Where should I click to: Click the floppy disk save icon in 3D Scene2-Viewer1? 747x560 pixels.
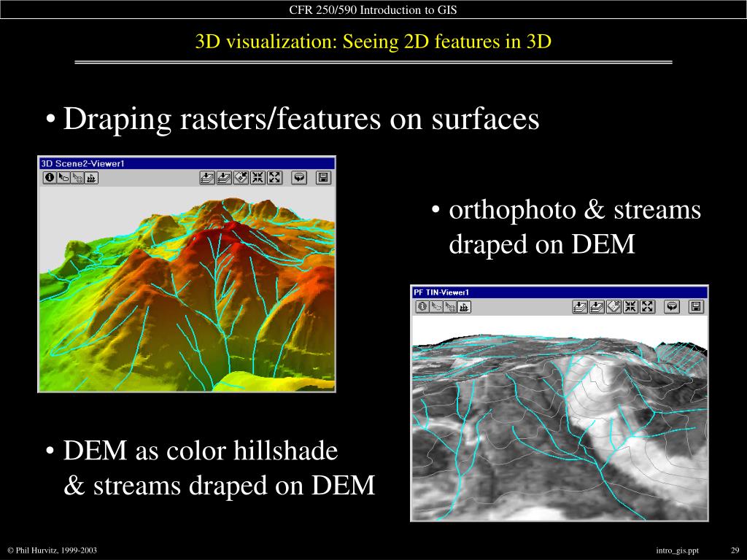(323, 178)
